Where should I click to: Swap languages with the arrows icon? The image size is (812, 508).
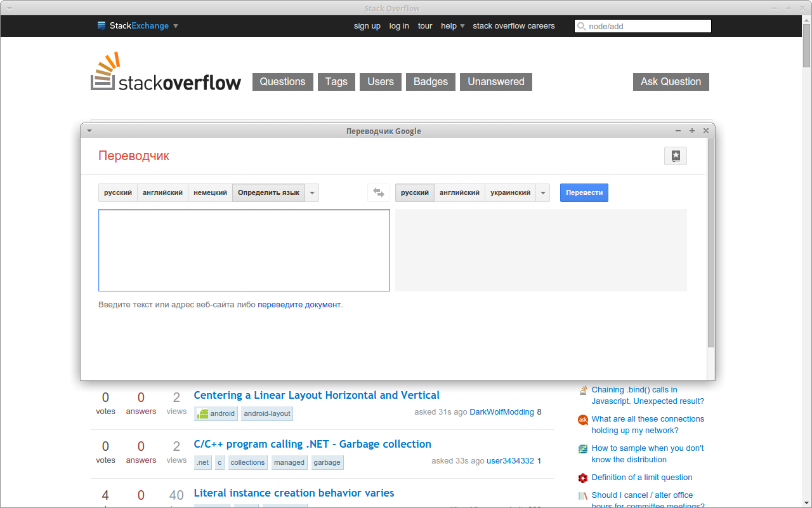(x=379, y=192)
